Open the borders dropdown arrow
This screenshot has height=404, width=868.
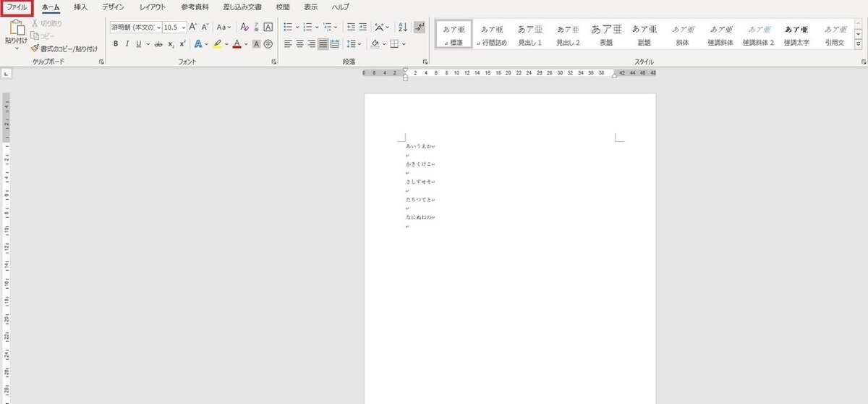404,43
